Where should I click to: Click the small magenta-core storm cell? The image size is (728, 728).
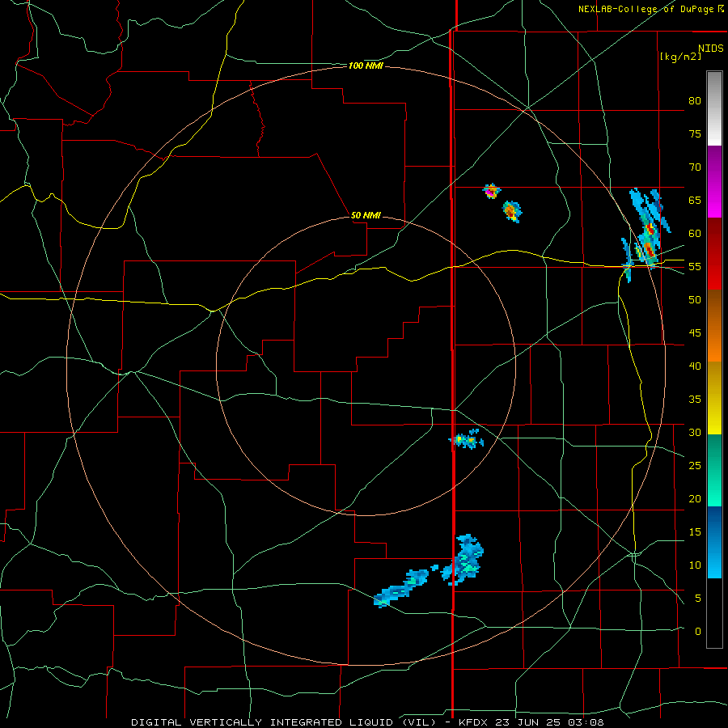pyautogui.click(x=492, y=191)
